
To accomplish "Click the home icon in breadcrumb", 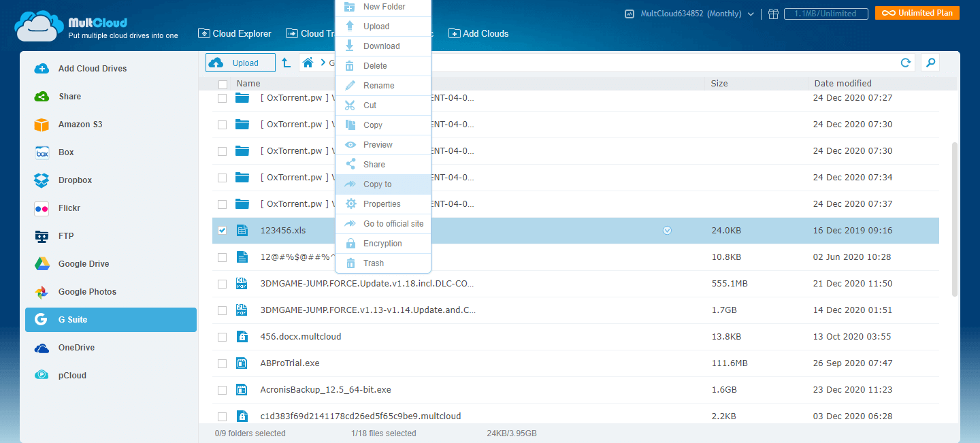I will coord(308,63).
